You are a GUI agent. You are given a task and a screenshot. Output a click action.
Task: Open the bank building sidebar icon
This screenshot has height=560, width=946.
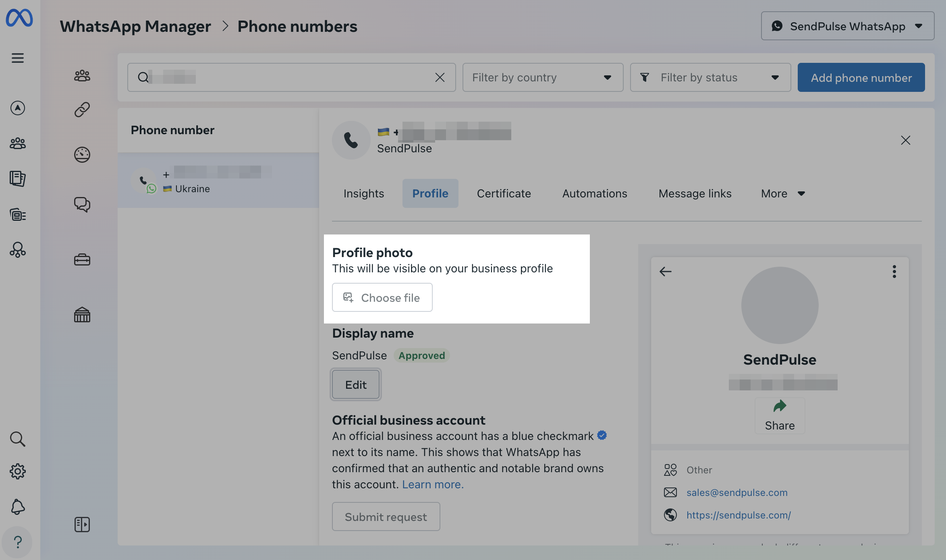[82, 315]
